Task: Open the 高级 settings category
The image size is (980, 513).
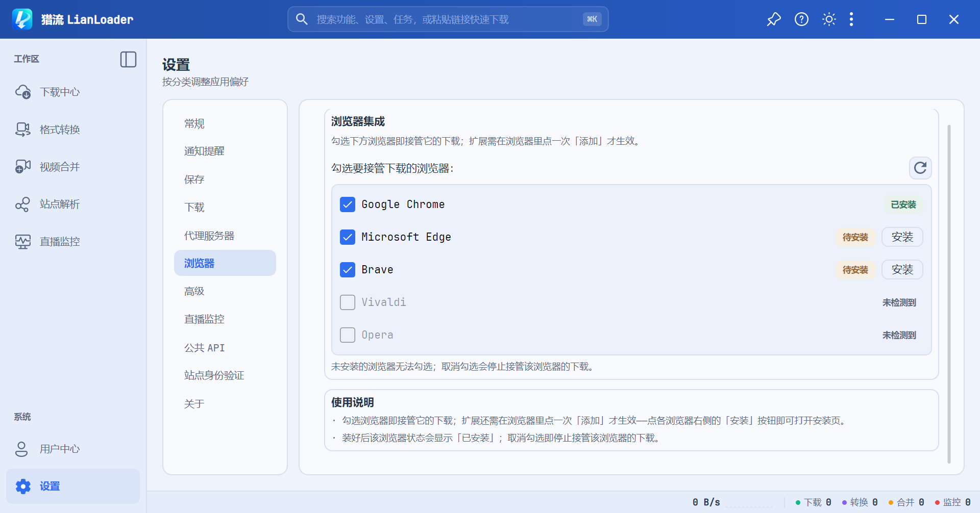Action: pyautogui.click(x=225, y=291)
